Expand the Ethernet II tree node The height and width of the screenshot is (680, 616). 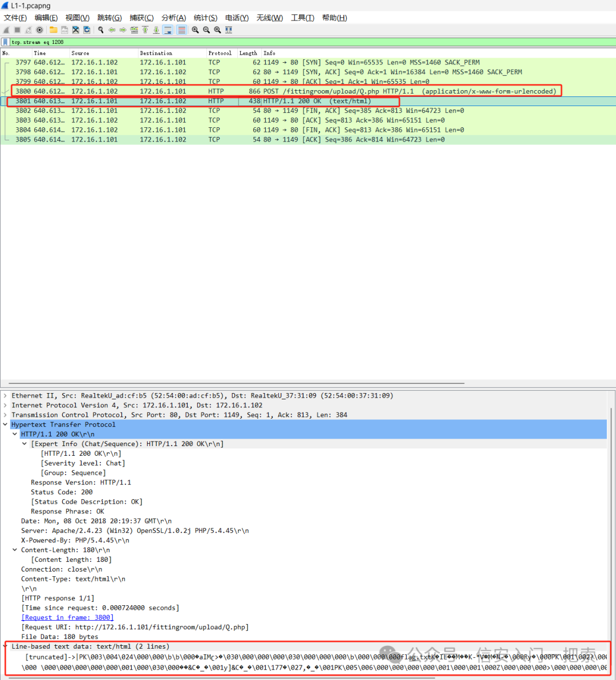pyautogui.click(x=5, y=395)
